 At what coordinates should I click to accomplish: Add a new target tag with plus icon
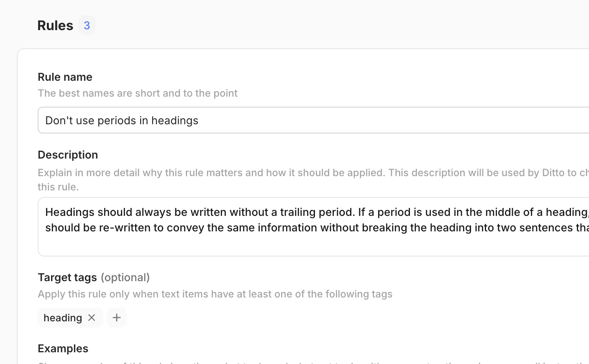point(117,318)
